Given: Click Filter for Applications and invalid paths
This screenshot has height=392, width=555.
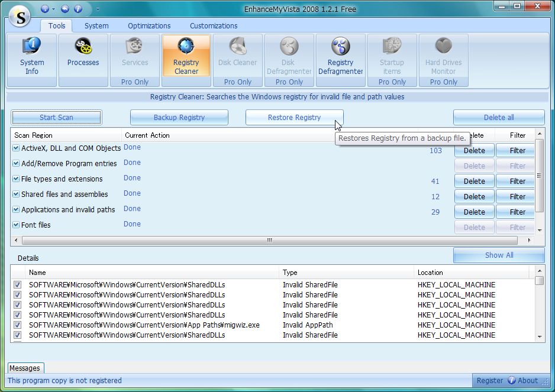Looking at the screenshot, I should click(x=515, y=212).
